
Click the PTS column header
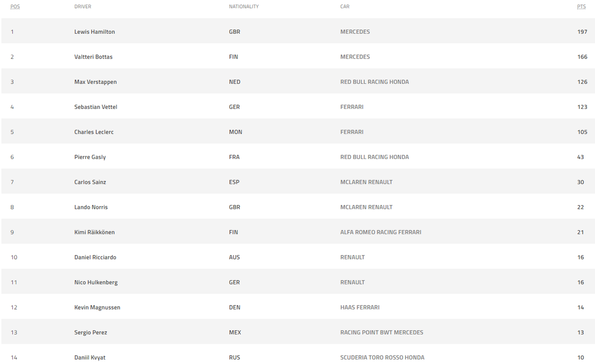[x=582, y=7]
